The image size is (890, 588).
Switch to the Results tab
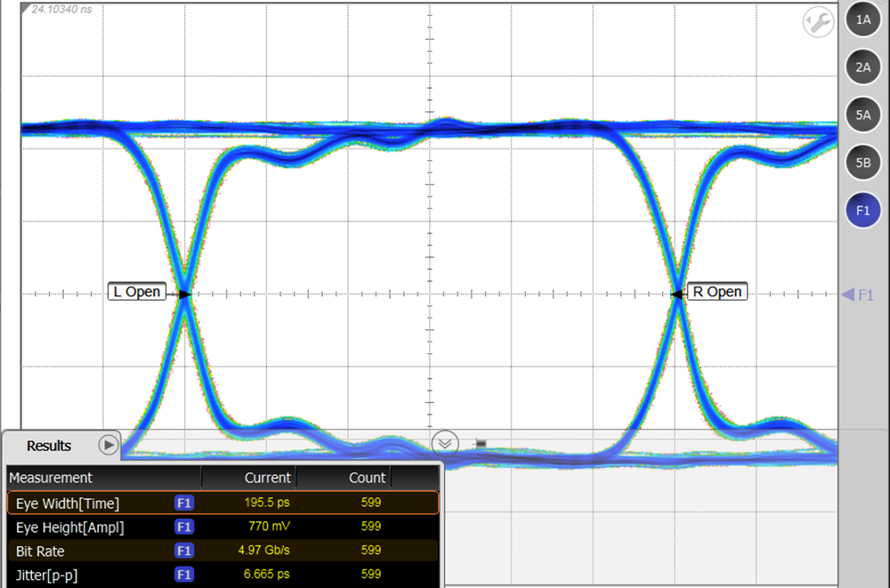tap(49, 446)
